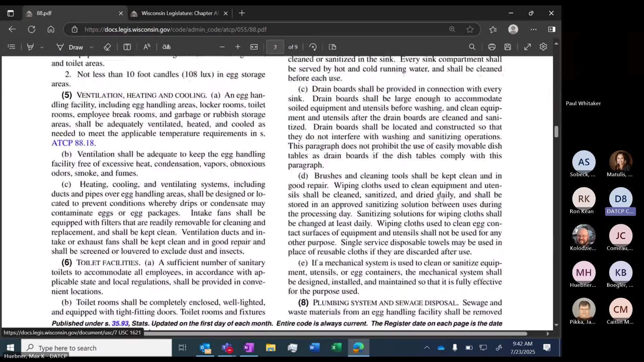Viewport: 644px width, 362px height.
Task: Select participant DATCP C... avatar
Action: tap(621, 199)
